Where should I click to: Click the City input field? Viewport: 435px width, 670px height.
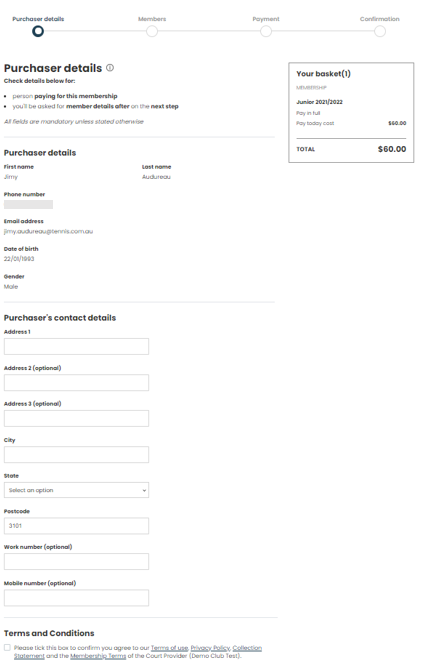click(x=76, y=455)
